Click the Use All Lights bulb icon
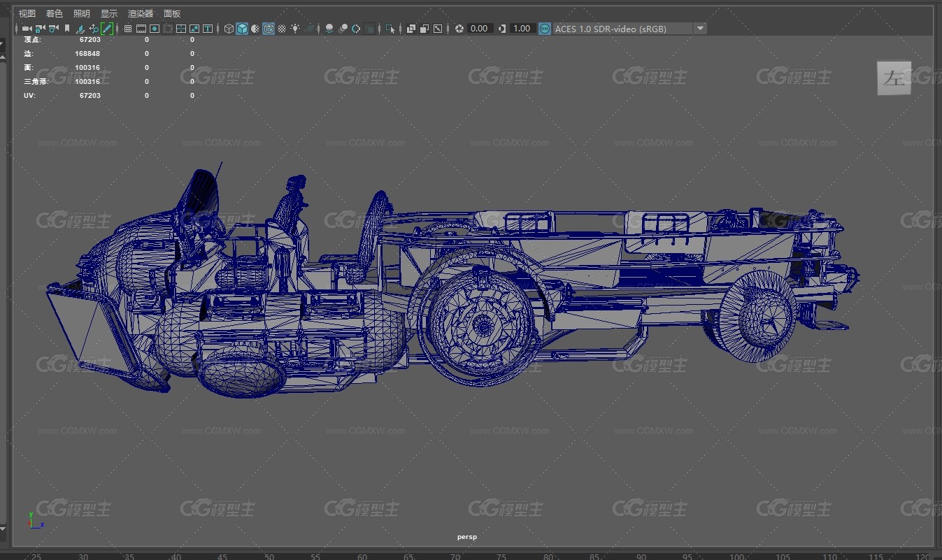 point(295,29)
